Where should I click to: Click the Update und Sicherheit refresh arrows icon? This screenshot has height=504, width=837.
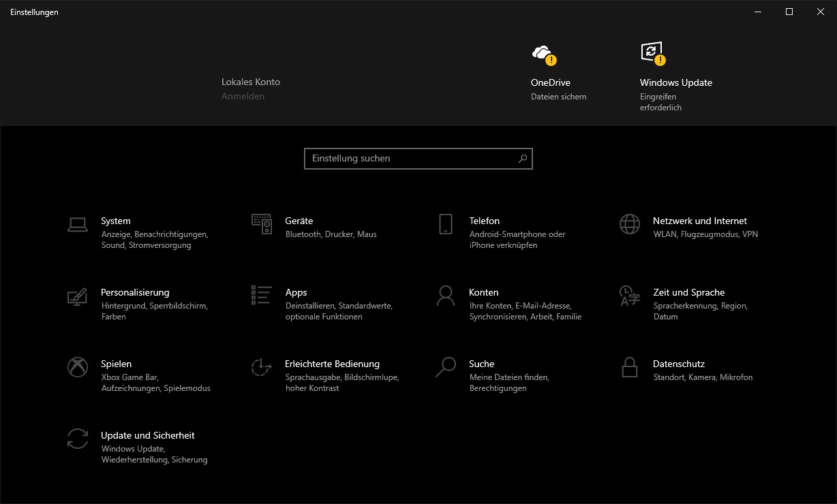pyautogui.click(x=78, y=439)
